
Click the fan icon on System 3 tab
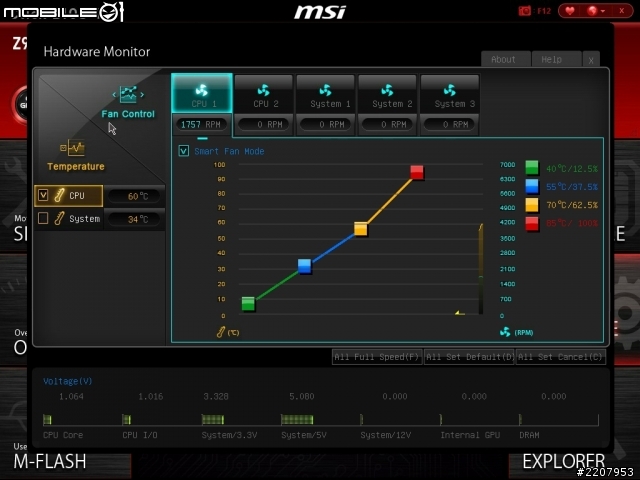(x=450, y=89)
